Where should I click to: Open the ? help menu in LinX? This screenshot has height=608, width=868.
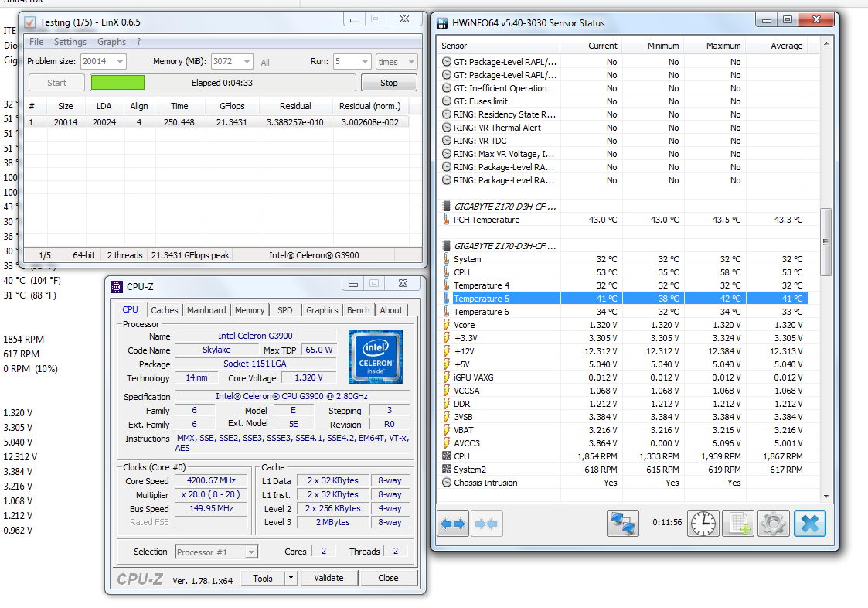coord(139,42)
